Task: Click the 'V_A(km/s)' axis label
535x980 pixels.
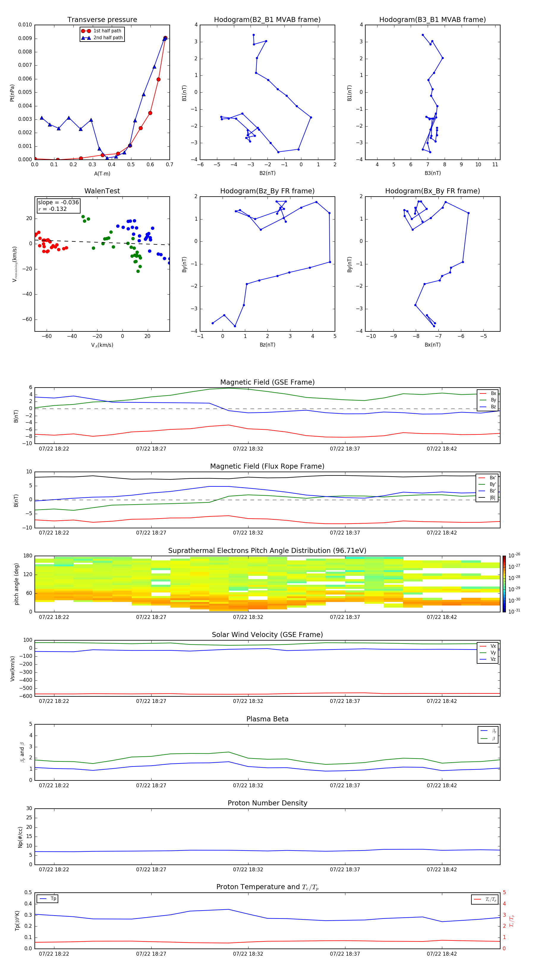Action: (102, 345)
